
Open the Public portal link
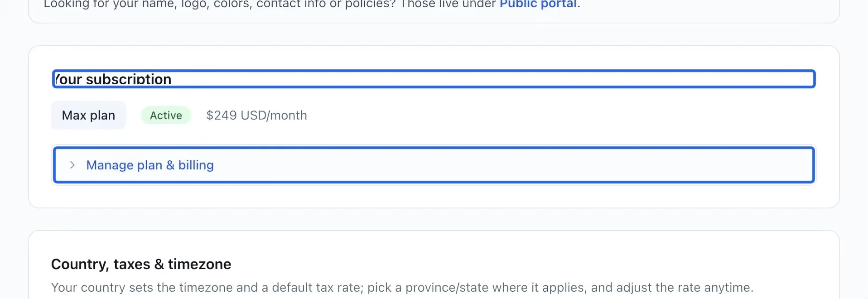tap(538, 5)
